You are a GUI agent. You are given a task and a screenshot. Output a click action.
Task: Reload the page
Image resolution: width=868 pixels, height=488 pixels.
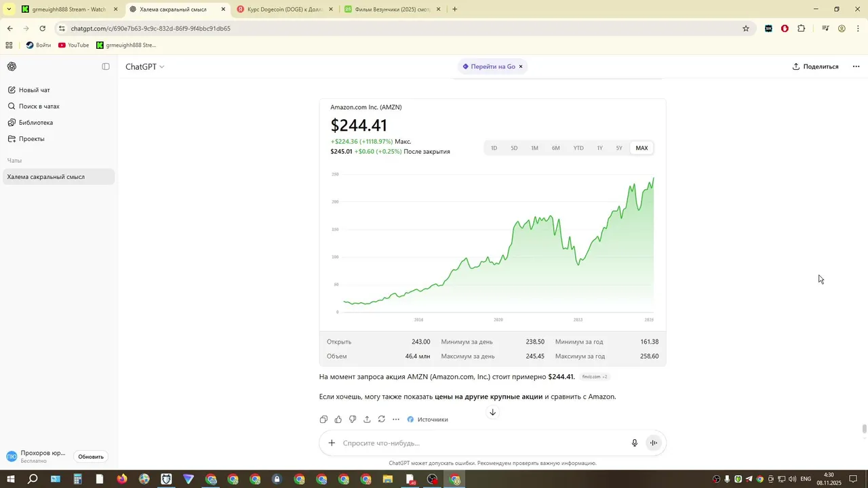(42, 28)
